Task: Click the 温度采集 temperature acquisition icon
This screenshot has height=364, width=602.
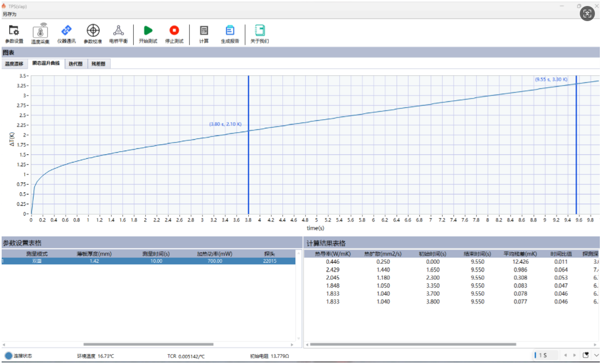Action: click(x=40, y=34)
